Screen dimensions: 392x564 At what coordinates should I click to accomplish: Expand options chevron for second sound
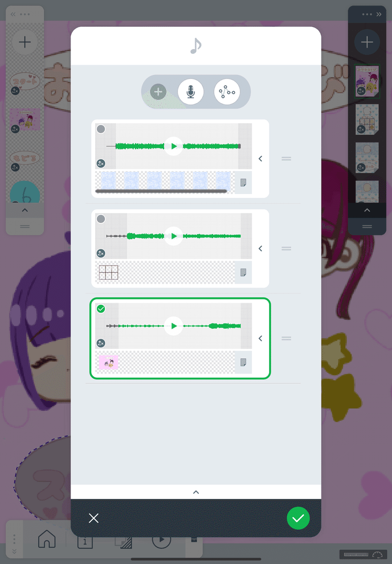click(260, 248)
